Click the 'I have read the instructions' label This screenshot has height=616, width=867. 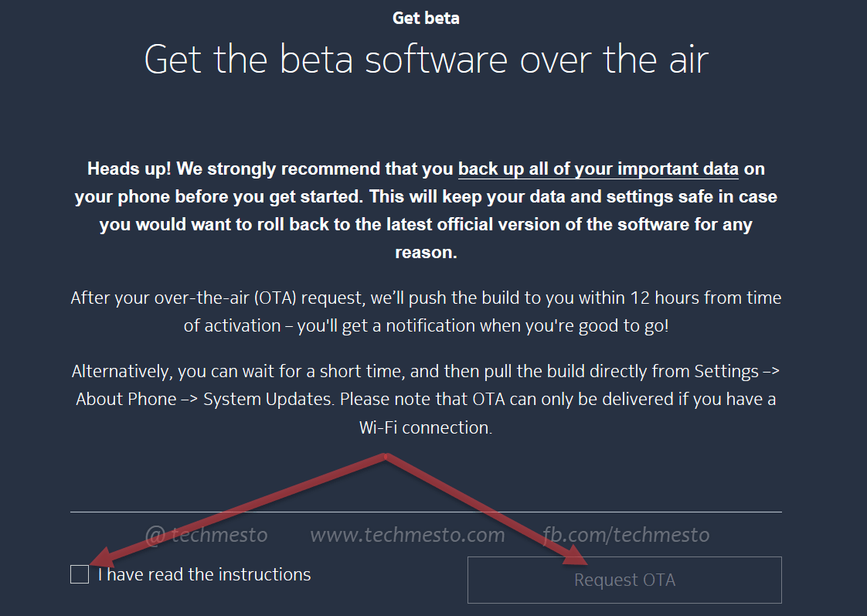(205, 574)
